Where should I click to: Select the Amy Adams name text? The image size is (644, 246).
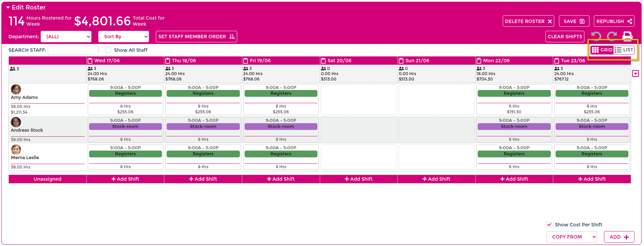(24, 97)
